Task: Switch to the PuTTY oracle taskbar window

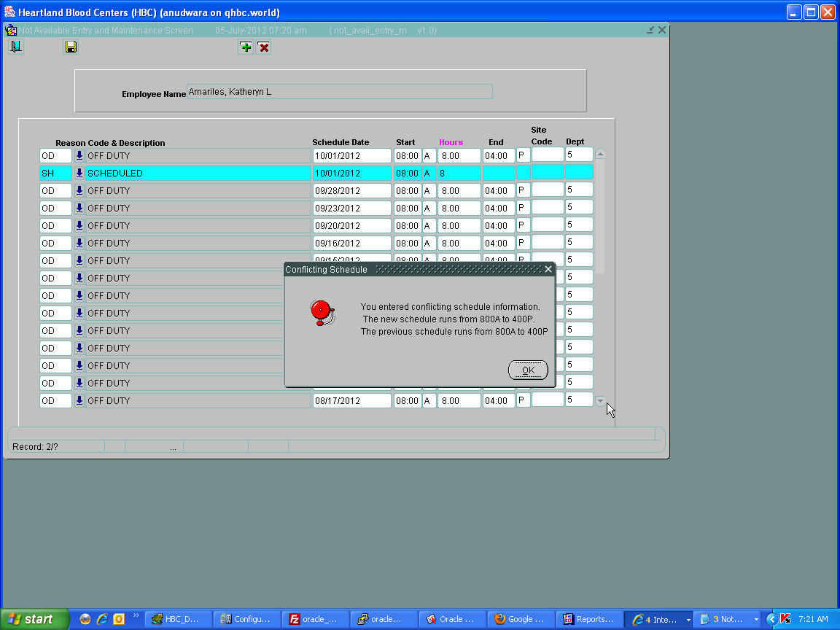Action: point(384,619)
